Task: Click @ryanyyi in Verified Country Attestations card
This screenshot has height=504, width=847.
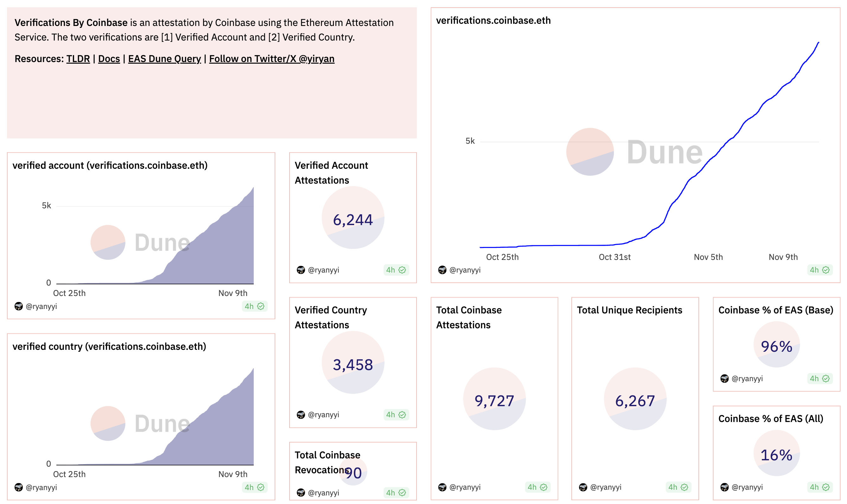Action: (323, 414)
